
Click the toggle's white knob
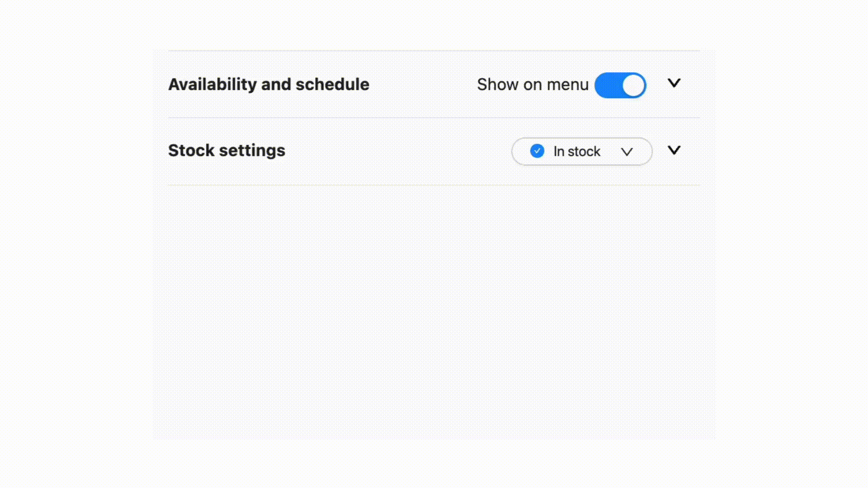click(x=632, y=85)
